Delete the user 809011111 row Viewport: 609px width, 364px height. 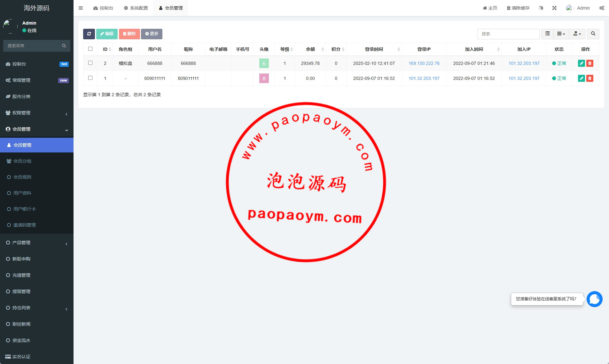[590, 78]
